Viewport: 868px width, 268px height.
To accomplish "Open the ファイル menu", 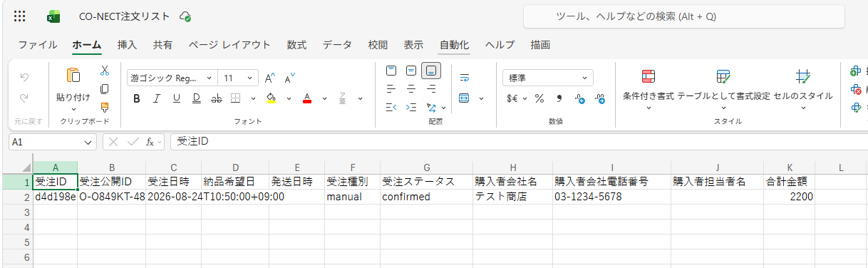I will [38, 45].
